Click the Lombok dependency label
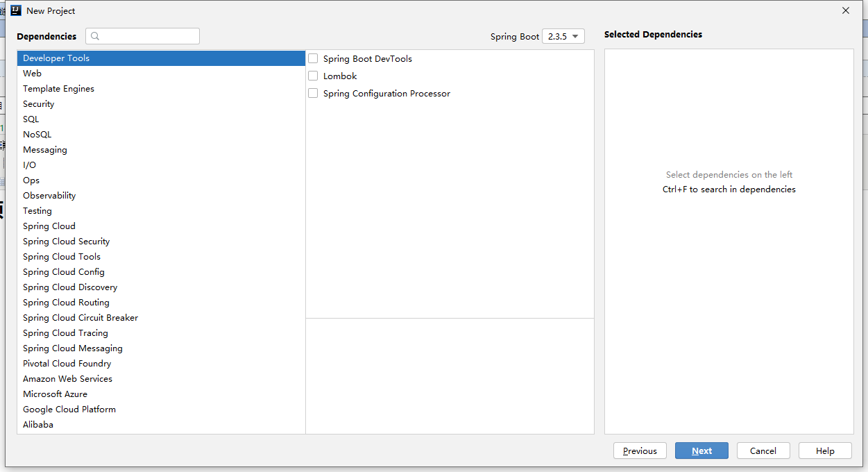The width and height of the screenshot is (868, 472). click(340, 76)
